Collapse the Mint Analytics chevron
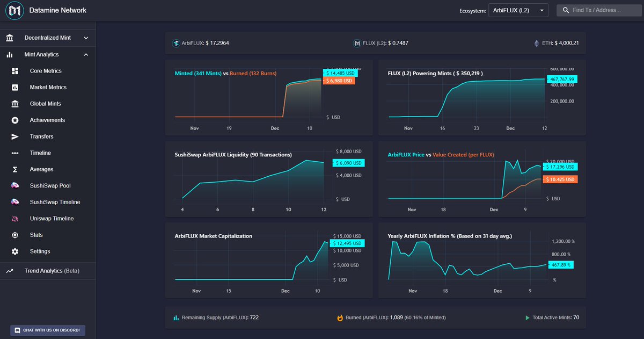Screen dimensions: 644x339 click(86, 55)
